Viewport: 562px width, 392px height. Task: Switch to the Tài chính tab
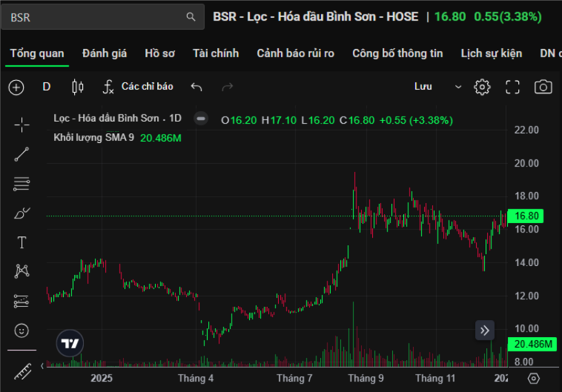216,53
